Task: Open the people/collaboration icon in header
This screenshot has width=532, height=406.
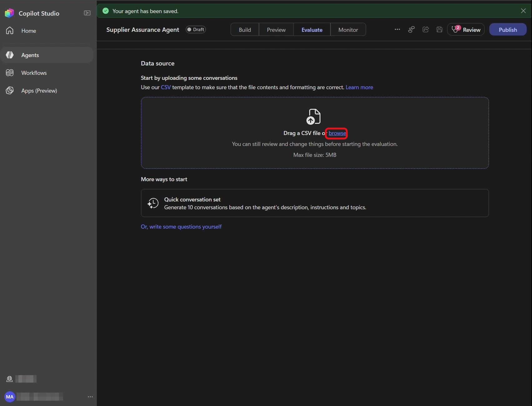Action: click(411, 29)
